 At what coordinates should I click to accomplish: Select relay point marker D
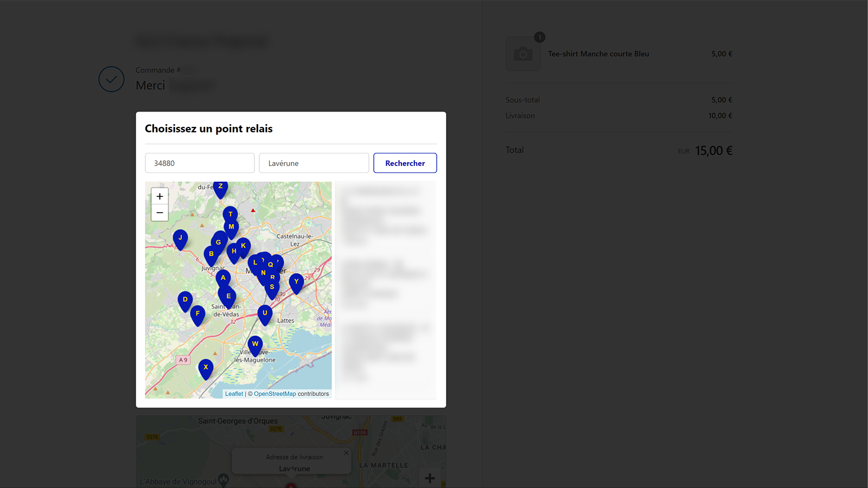[x=185, y=301]
